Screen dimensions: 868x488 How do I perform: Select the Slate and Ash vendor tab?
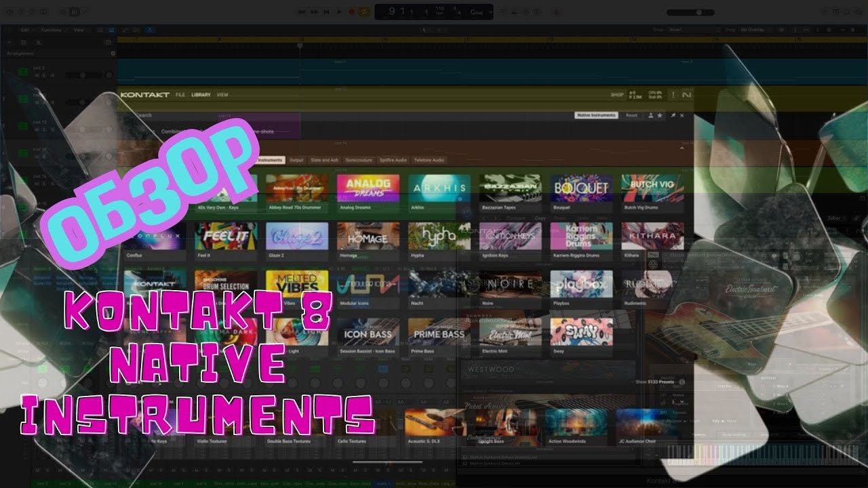(x=324, y=160)
